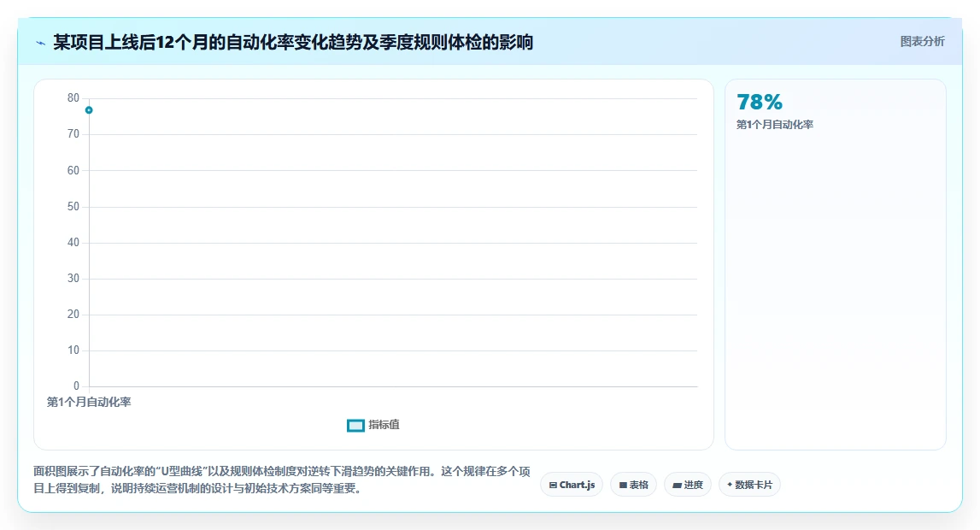980x530 pixels.
Task: Click the y-axis value 0
Action: click(x=76, y=386)
